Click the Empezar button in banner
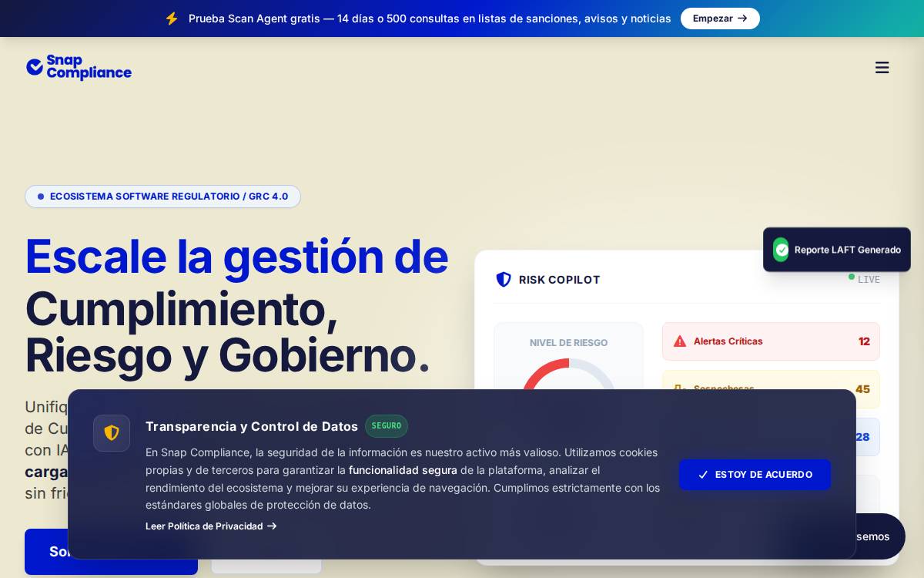Screen dimensions: 924x578 [x=720, y=18]
